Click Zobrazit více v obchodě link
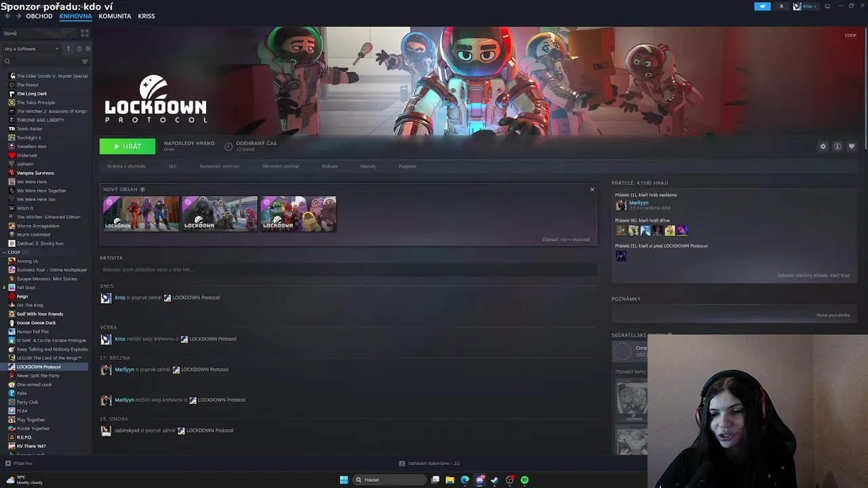Image resolution: width=868 pixels, height=488 pixels. pos(566,239)
